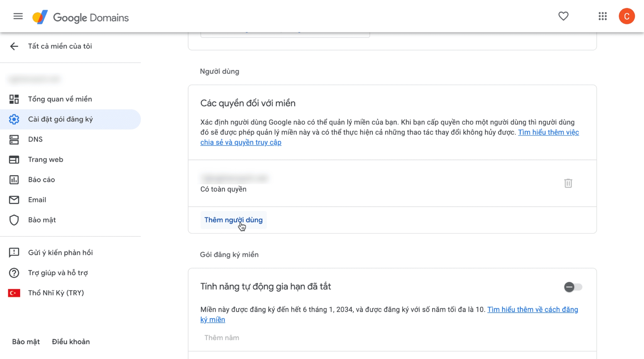Click the Thêm năm button
The image size is (644, 359).
click(221, 338)
